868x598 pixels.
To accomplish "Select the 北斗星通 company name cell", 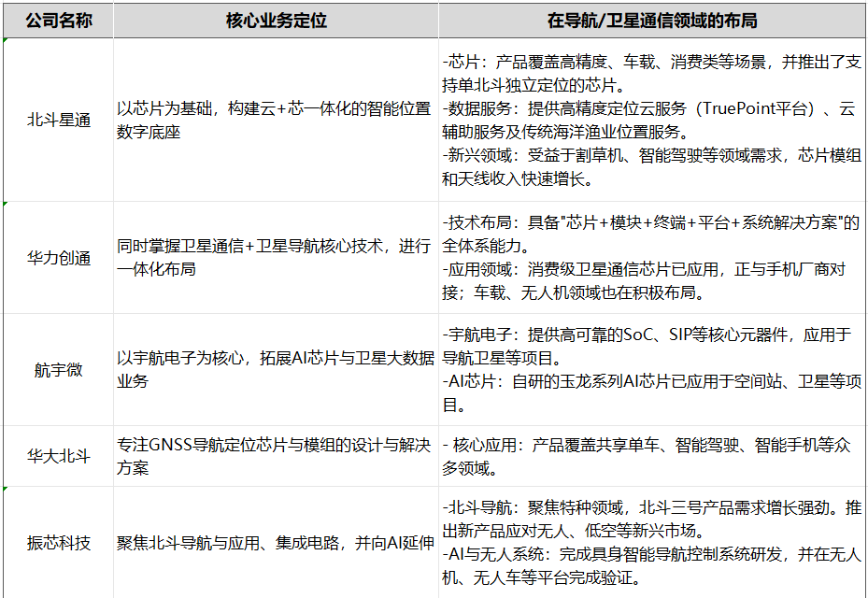I will point(58,121).
